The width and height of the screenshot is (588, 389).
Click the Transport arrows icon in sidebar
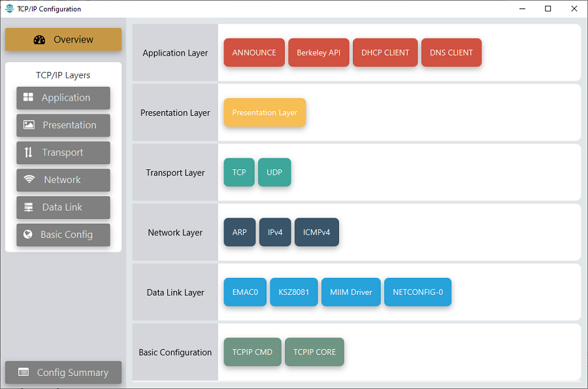(x=29, y=152)
